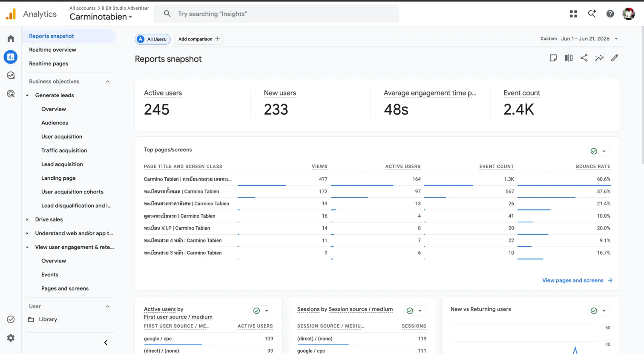644x354 pixels.
Task: Open the Carminotabien property selector dropdown
Action: [x=101, y=17]
